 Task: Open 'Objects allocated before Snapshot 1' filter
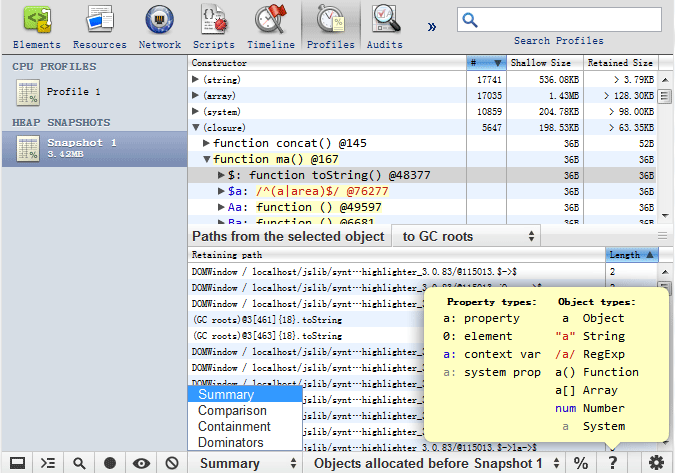(x=434, y=463)
